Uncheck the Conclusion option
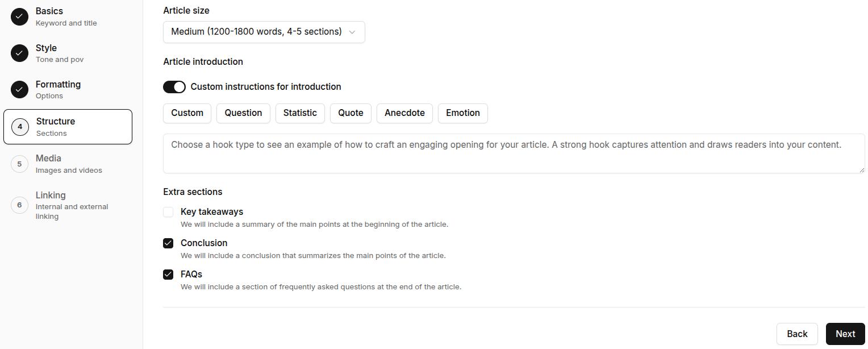The width and height of the screenshot is (868, 349). (x=168, y=243)
